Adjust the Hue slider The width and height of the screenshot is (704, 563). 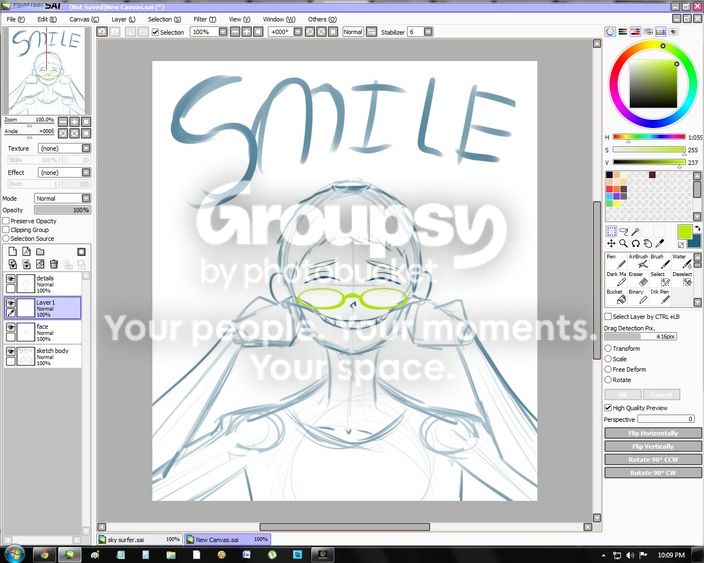pos(649,137)
